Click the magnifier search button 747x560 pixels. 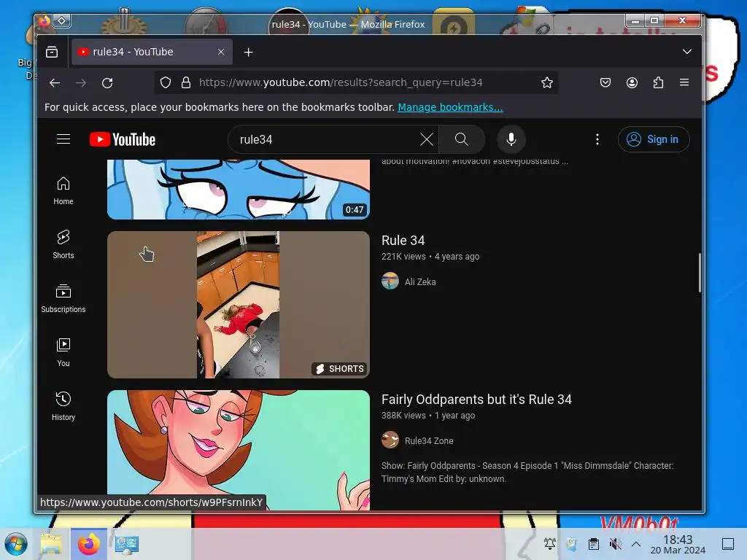click(461, 139)
